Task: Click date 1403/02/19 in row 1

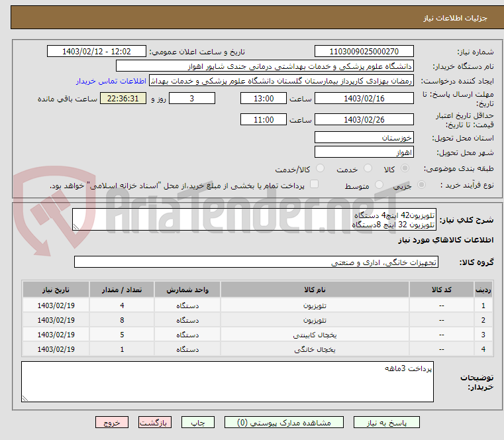Action: tap(56, 305)
